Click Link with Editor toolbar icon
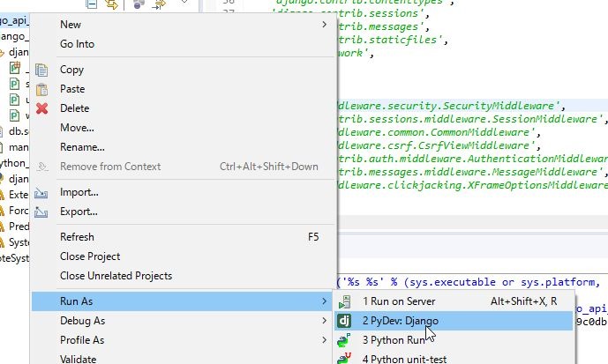The width and height of the screenshot is (608, 364). pyautogui.click(x=112, y=5)
